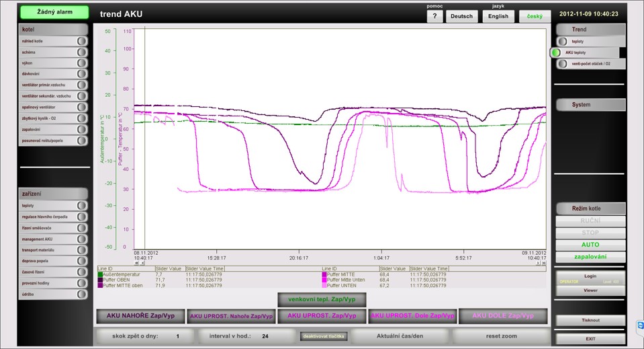Click round icon of venti-počet otáček / O2
644x349 pixels.
[x=563, y=64]
